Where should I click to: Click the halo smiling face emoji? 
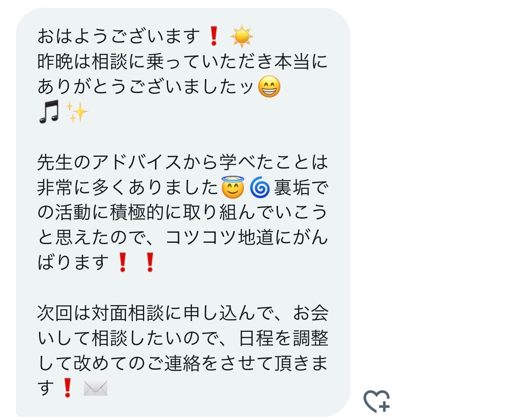[233, 187]
